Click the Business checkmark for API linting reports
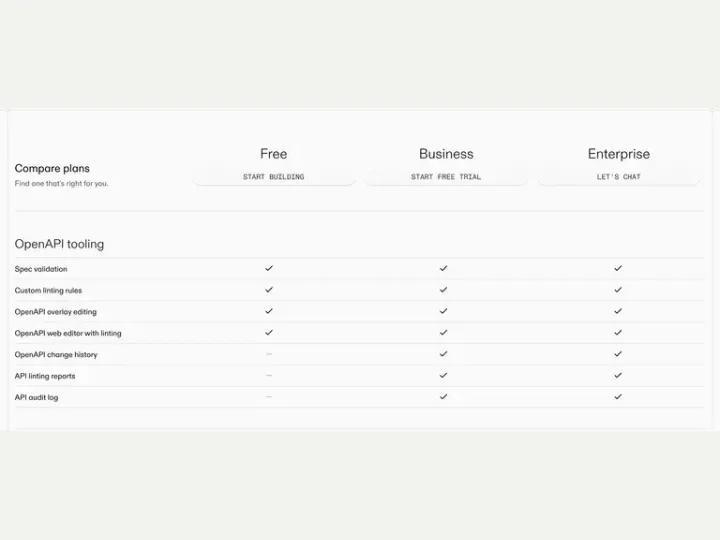 pyautogui.click(x=444, y=375)
